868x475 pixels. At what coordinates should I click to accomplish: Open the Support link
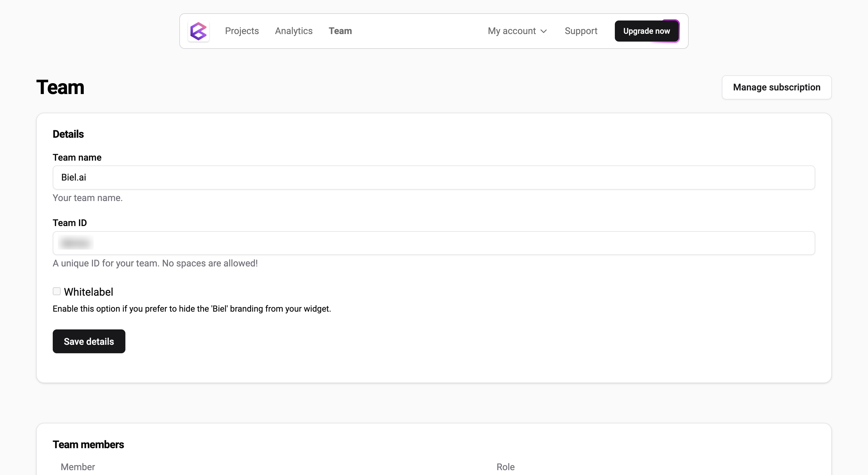coord(580,31)
